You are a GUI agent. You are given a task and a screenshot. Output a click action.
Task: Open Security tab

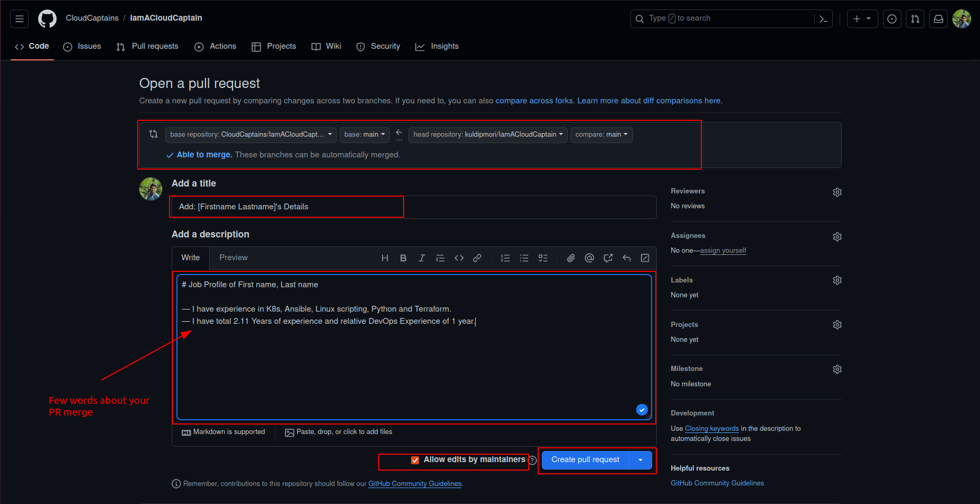(378, 47)
